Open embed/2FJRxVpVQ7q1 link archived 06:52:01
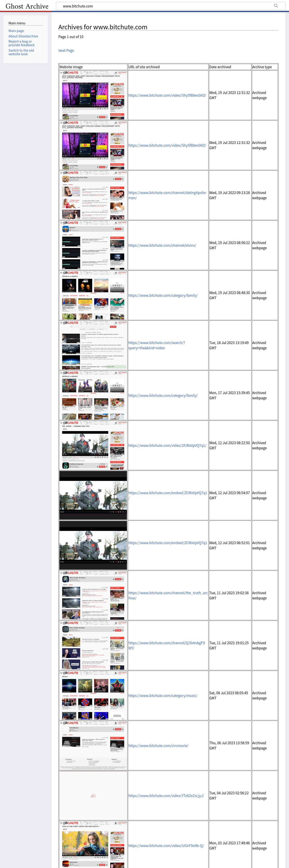Image resolution: width=289 pixels, height=868 pixels. 168,545
